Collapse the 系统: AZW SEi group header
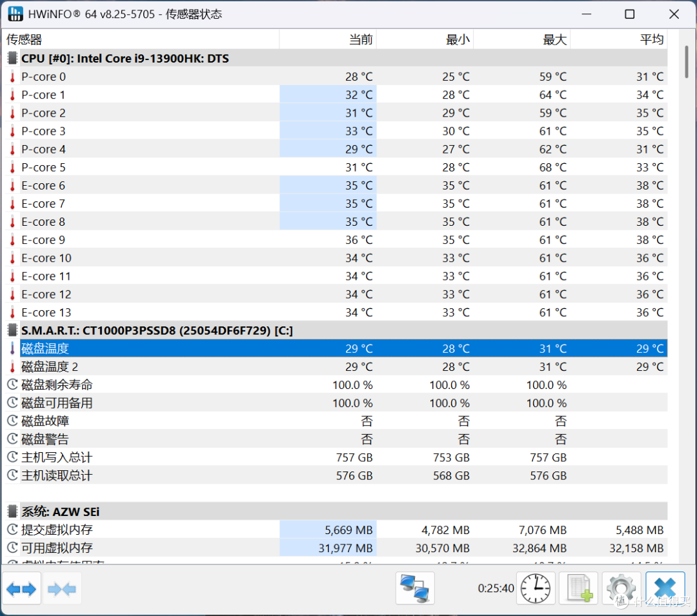This screenshot has height=616, width=697. pyautogui.click(x=336, y=512)
